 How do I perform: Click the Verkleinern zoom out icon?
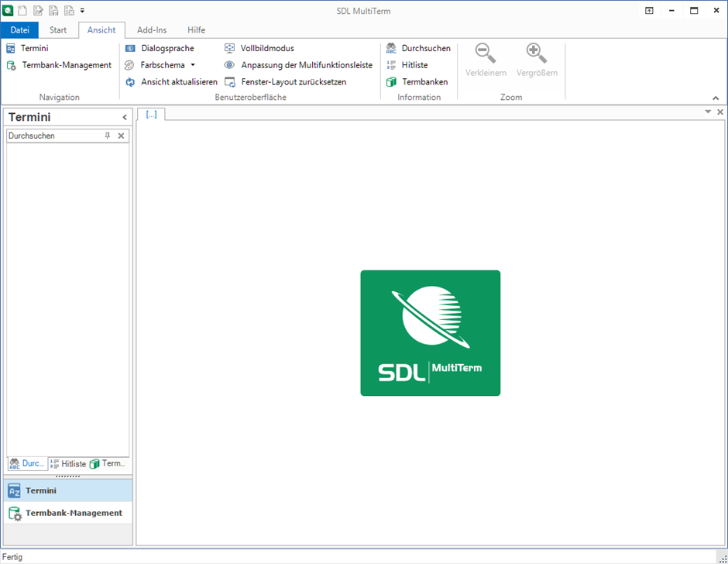click(x=486, y=53)
